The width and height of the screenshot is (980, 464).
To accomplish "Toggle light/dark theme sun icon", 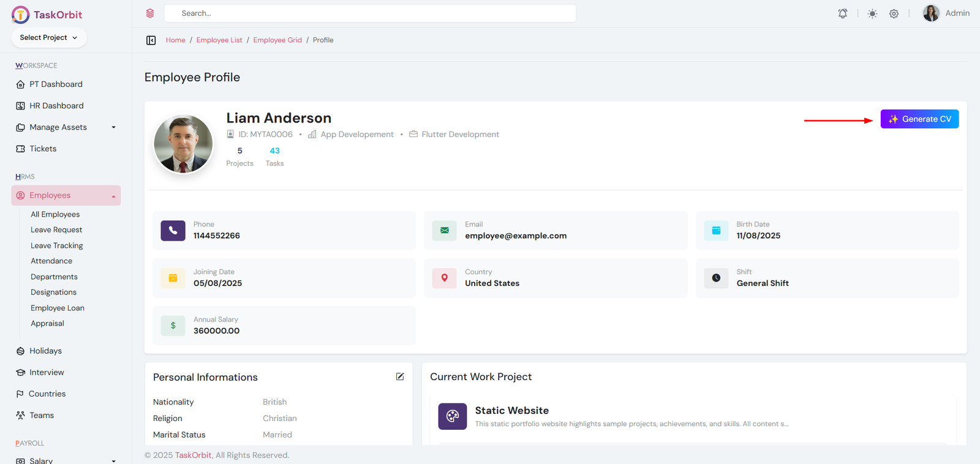I will tap(872, 13).
